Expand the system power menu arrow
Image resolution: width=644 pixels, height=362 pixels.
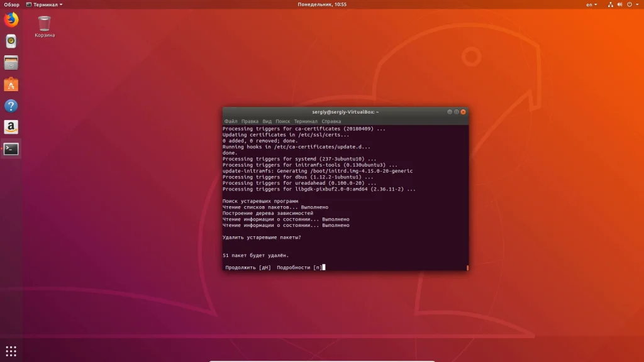[x=637, y=4]
